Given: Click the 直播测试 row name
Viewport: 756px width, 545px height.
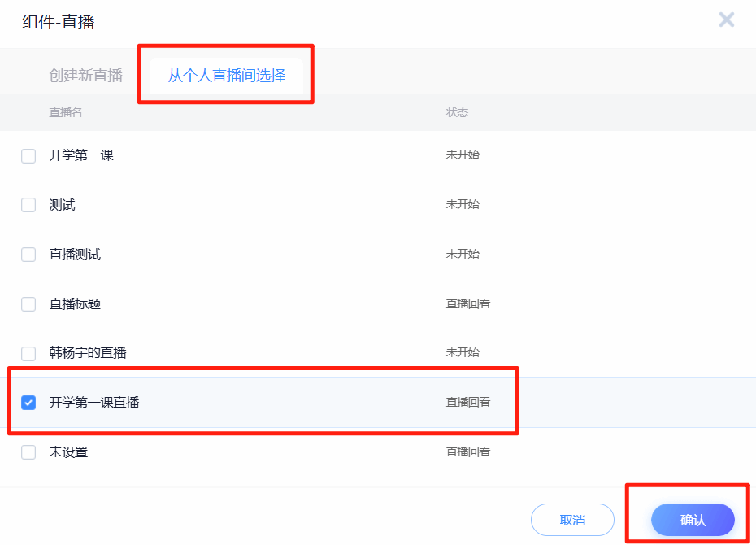Looking at the screenshot, I should click(x=75, y=254).
